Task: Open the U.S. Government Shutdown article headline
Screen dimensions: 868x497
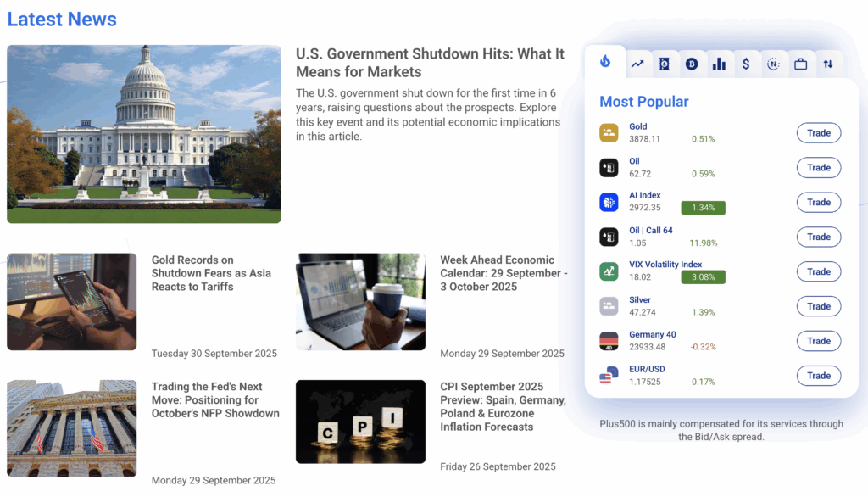Action: (430, 63)
